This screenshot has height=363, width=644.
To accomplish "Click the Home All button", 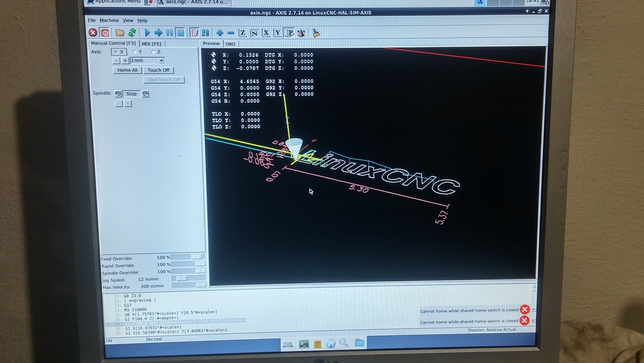I will [x=127, y=70].
